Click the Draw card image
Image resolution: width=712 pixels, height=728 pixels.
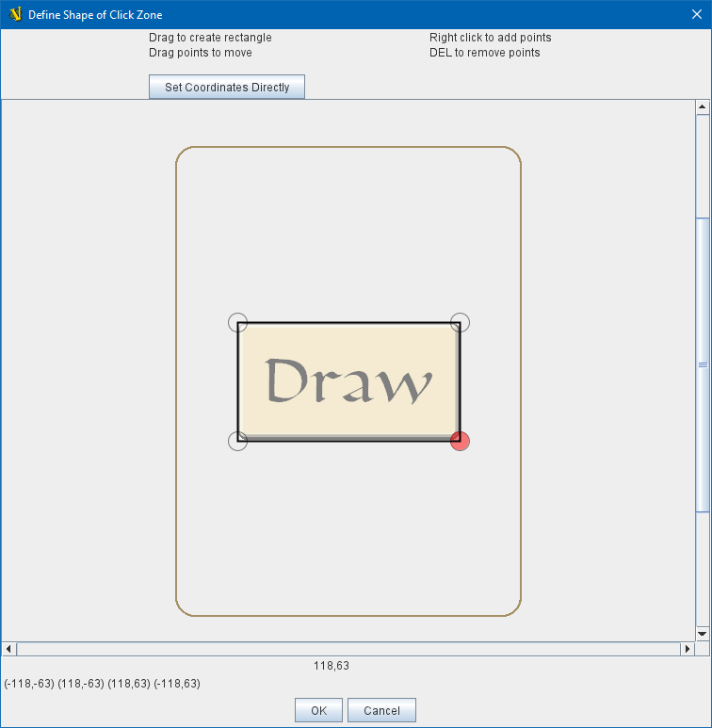[348, 381]
